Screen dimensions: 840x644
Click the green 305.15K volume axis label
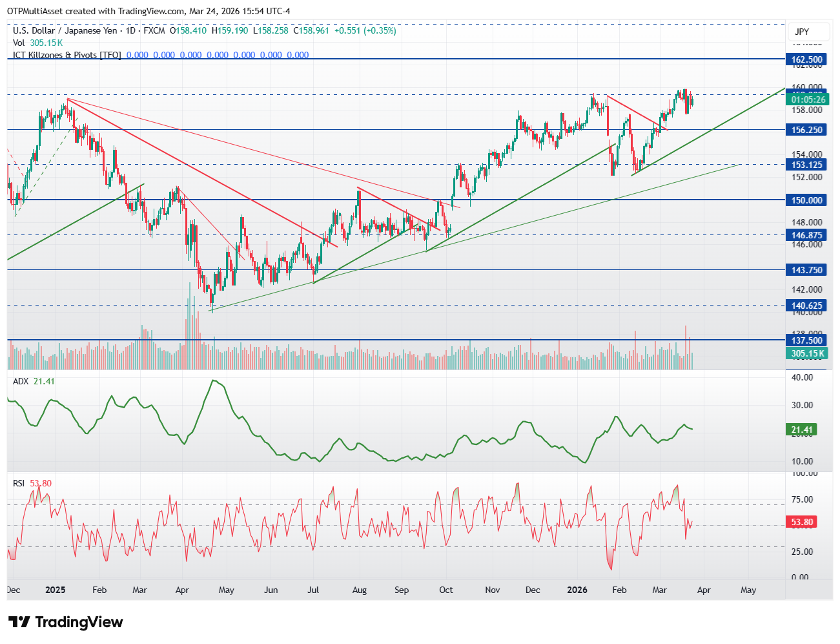(806, 353)
